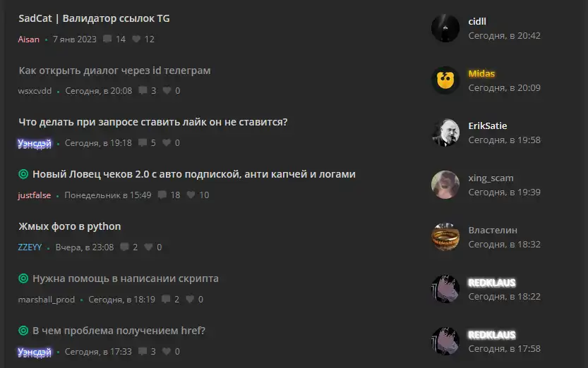Open cidll's avatar thumbnail
This screenshot has width=588, height=368.
pos(445,28)
